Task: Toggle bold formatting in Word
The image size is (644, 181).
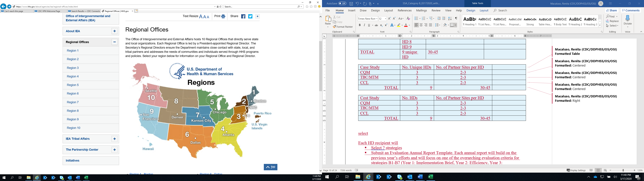Action: 360,25
